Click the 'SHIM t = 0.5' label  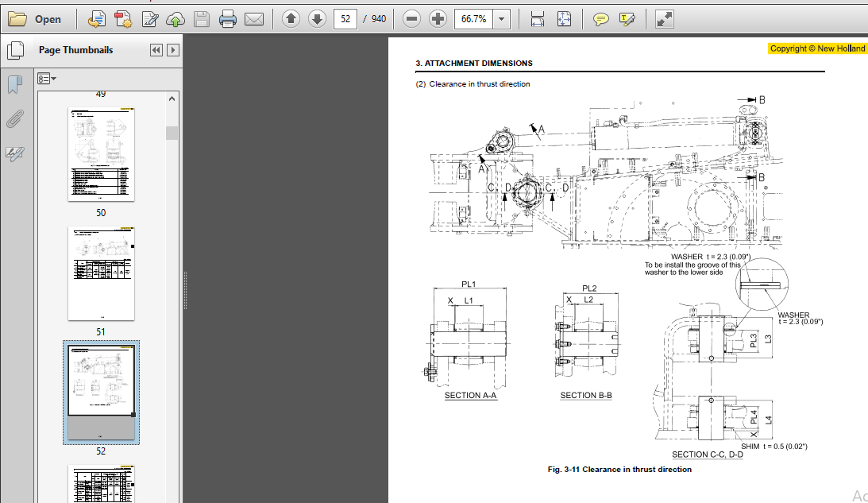(773, 447)
